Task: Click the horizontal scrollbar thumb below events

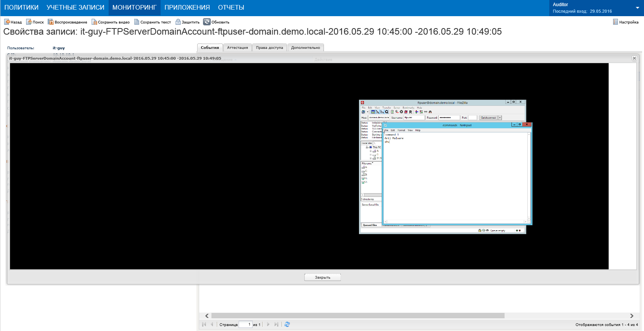Action: (x=358, y=316)
